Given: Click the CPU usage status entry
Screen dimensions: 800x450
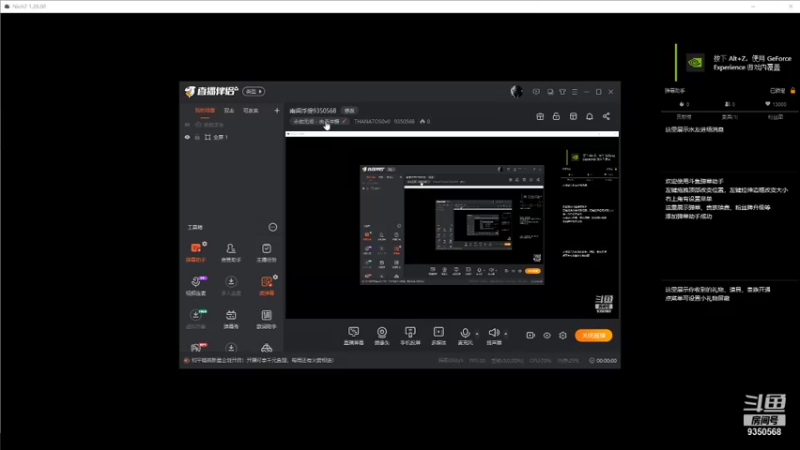Looking at the screenshot, I should (x=540, y=360).
